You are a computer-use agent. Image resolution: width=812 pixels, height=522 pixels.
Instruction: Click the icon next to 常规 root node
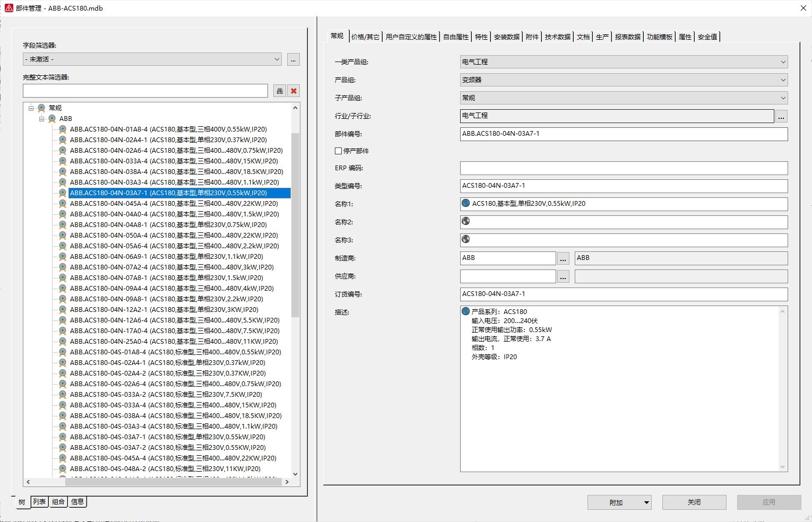[41, 108]
